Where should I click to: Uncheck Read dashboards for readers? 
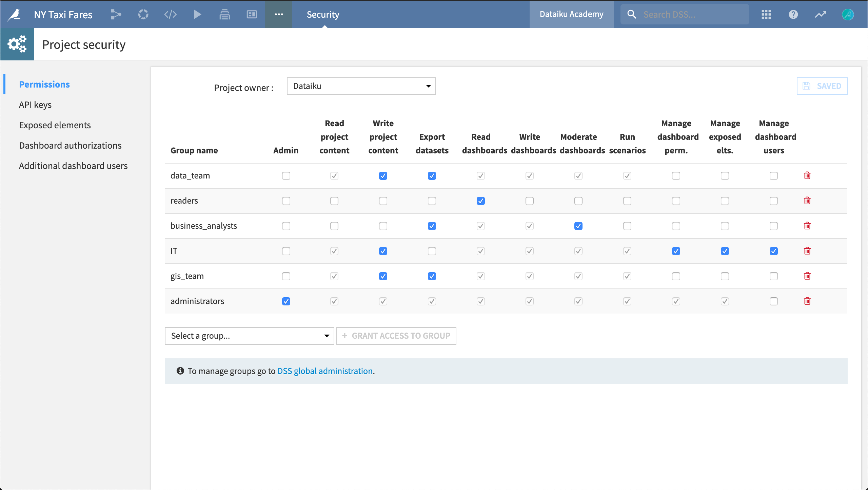[x=481, y=201]
